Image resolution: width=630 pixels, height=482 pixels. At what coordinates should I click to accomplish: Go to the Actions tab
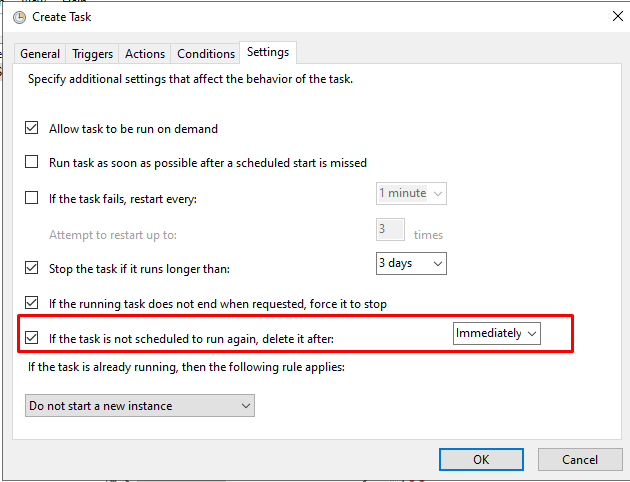(x=145, y=54)
